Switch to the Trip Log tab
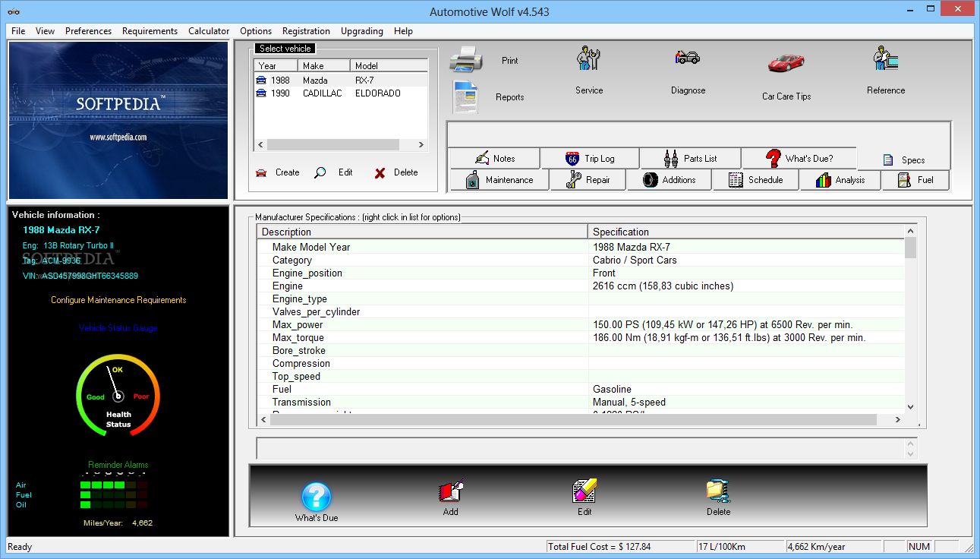 (590, 159)
